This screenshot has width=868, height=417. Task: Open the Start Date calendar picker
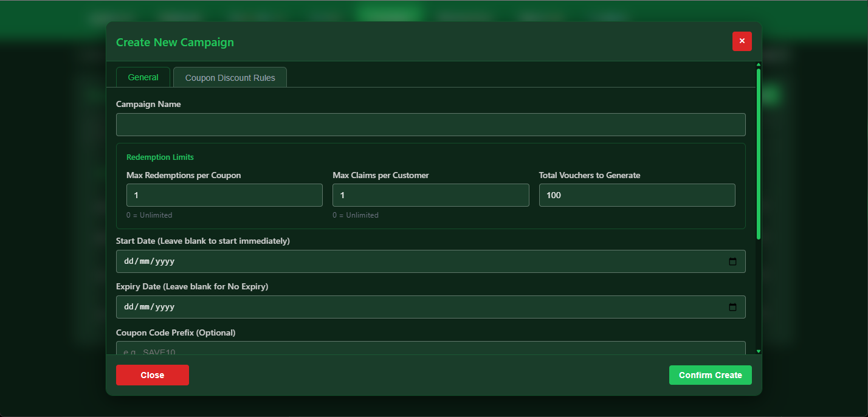point(732,261)
